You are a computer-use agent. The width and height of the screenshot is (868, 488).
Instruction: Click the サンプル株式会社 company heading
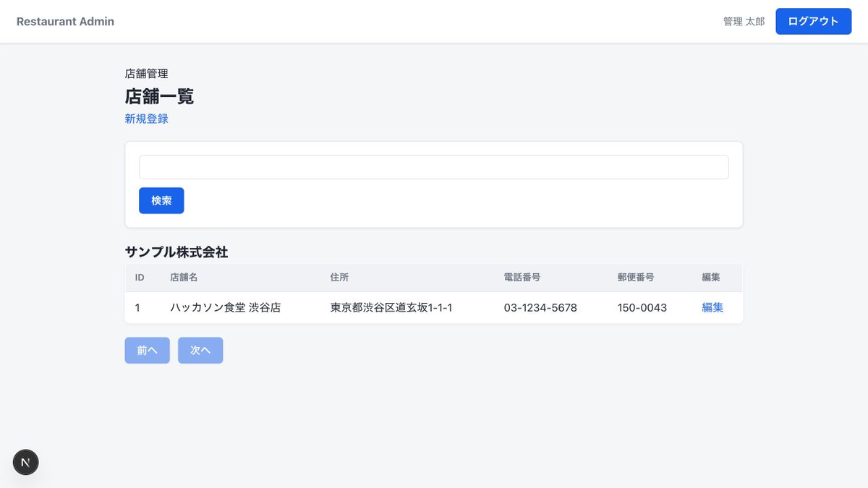[x=176, y=252]
